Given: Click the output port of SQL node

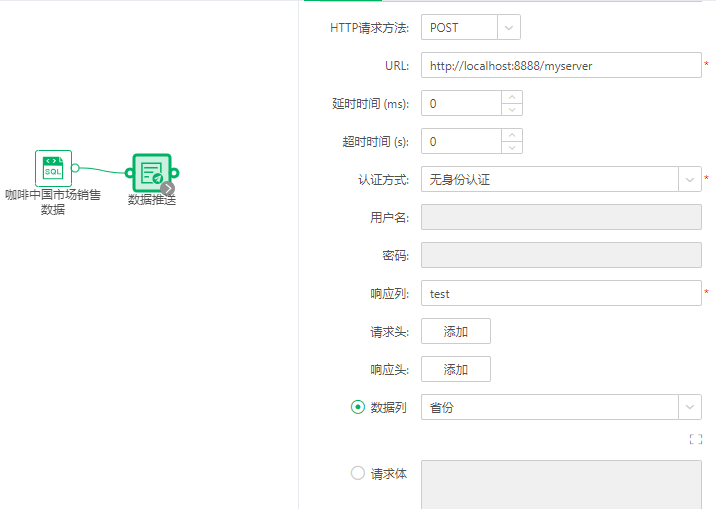Looking at the screenshot, I should (76, 168).
